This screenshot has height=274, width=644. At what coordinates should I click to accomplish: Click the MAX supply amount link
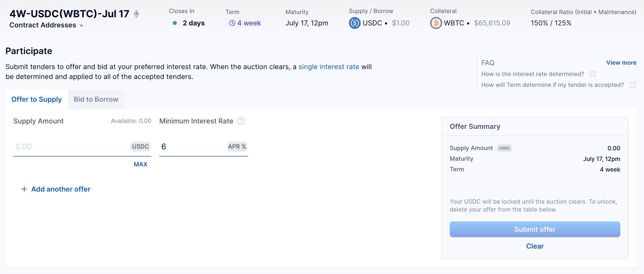point(140,164)
